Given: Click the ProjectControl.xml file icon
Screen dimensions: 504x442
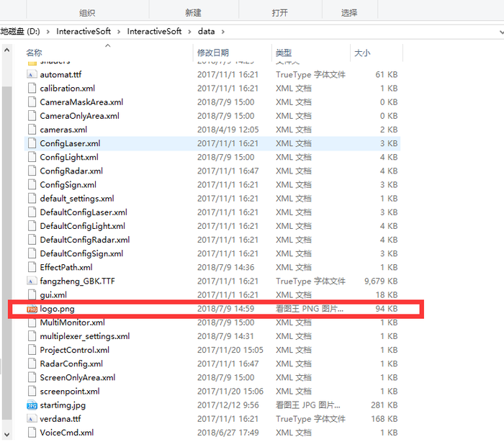Looking at the screenshot, I should [32, 350].
